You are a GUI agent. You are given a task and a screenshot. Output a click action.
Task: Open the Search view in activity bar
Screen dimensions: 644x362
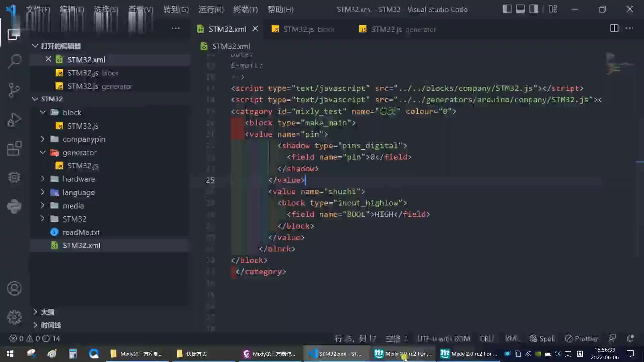[x=14, y=62]
